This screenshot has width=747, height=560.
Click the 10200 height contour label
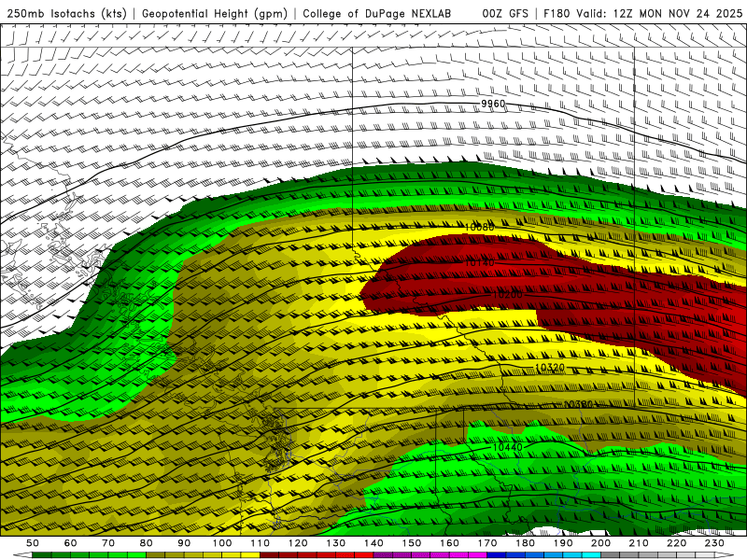507,295
